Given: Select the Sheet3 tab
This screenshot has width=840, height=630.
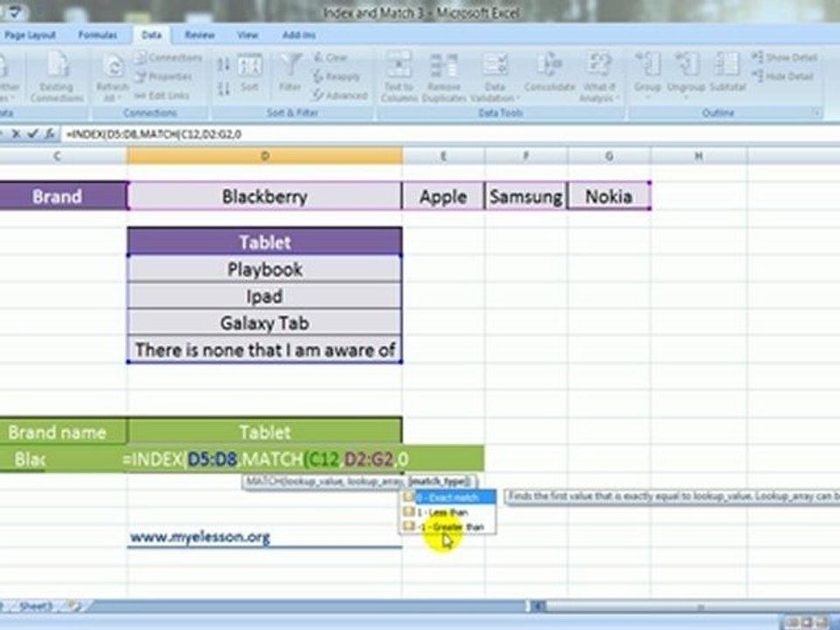Looking at the screenshot, I should click(x=36, y=605).
